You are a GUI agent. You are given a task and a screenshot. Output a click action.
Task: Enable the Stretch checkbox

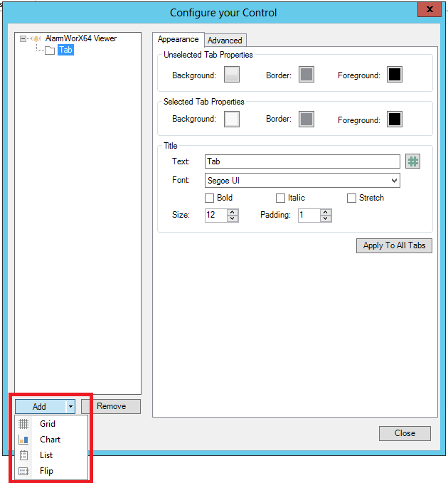(351, 198)
